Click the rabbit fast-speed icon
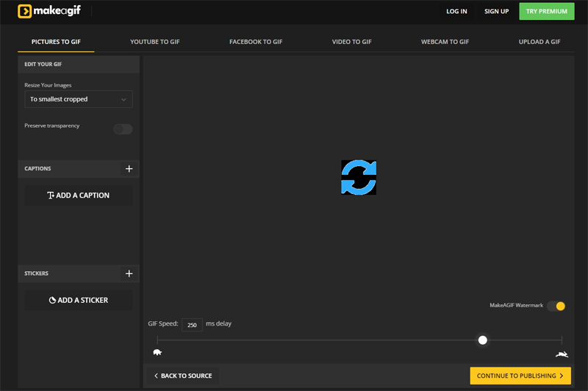Screen dimensions: 588x391 (x=562, y=354)
